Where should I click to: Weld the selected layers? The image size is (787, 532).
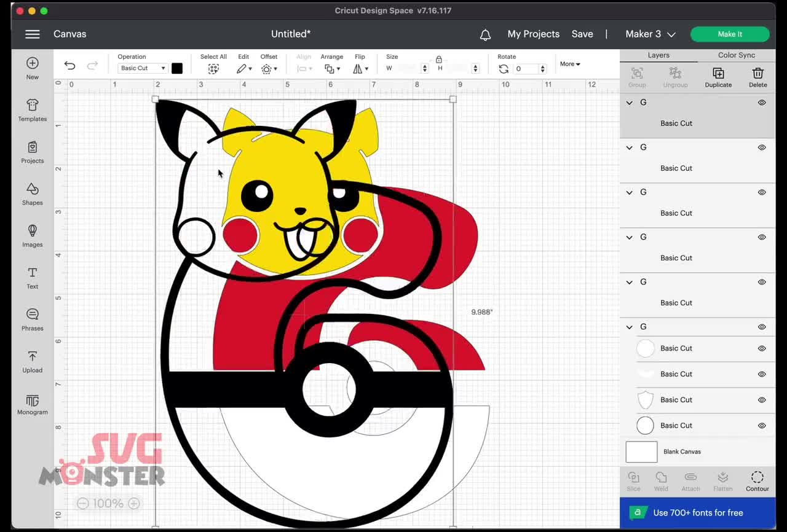[661, 480]
